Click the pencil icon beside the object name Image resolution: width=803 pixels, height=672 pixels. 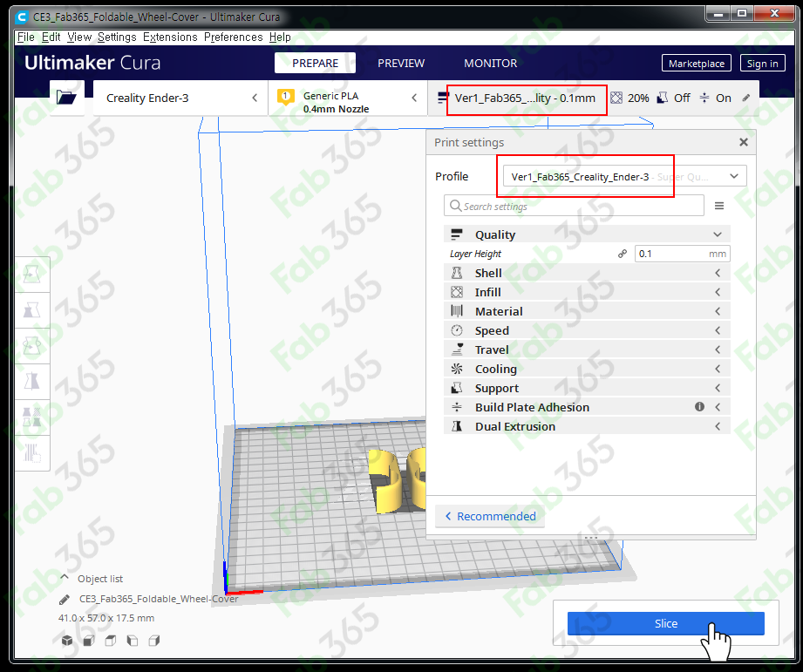[65, 599]
